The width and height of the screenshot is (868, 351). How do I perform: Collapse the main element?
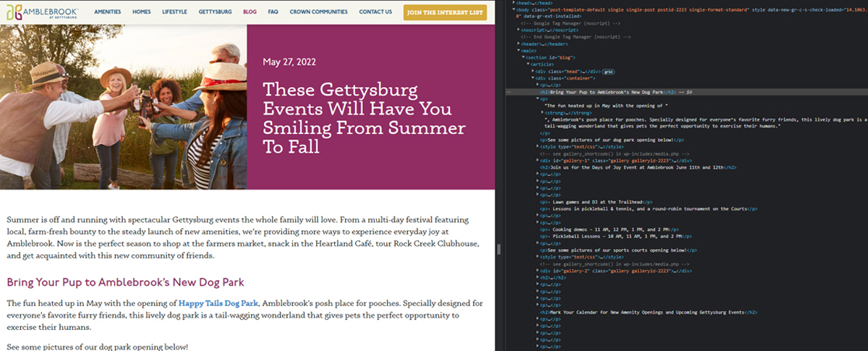click(x=519, y=51)
